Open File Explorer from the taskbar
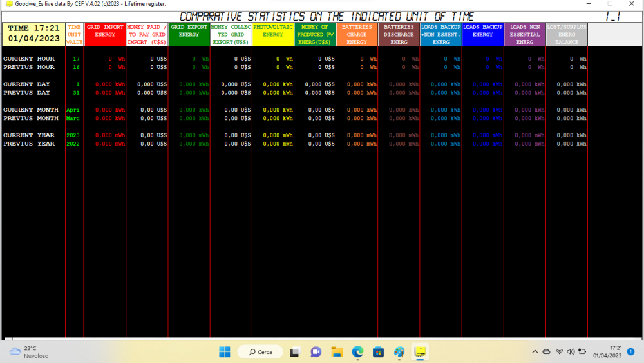The image size is (644, 363). (x=337, y=352)
